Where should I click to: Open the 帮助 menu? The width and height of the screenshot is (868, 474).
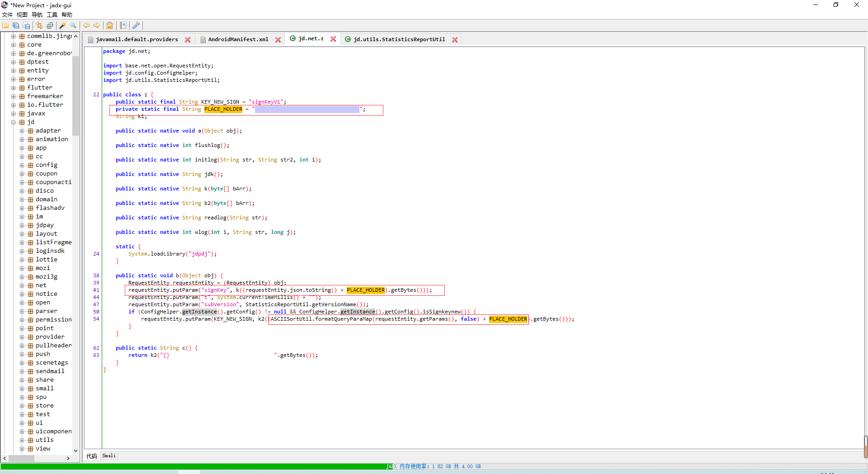(67, 15)
